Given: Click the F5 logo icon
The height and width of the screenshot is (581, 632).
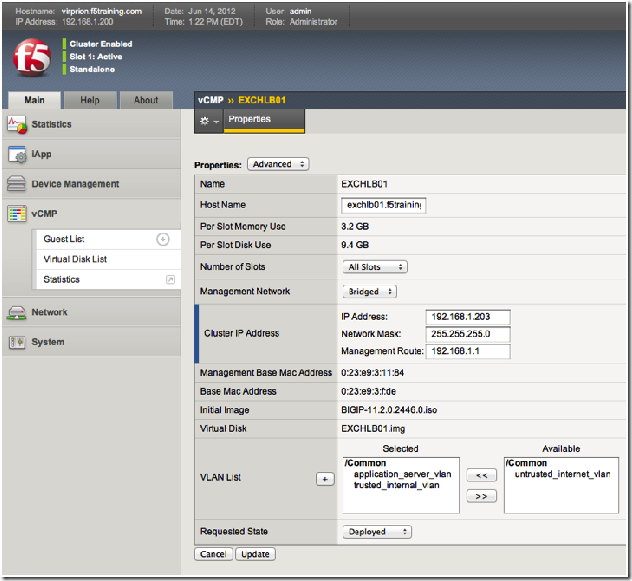Looking at the screenshot, I should coord(31,59).
